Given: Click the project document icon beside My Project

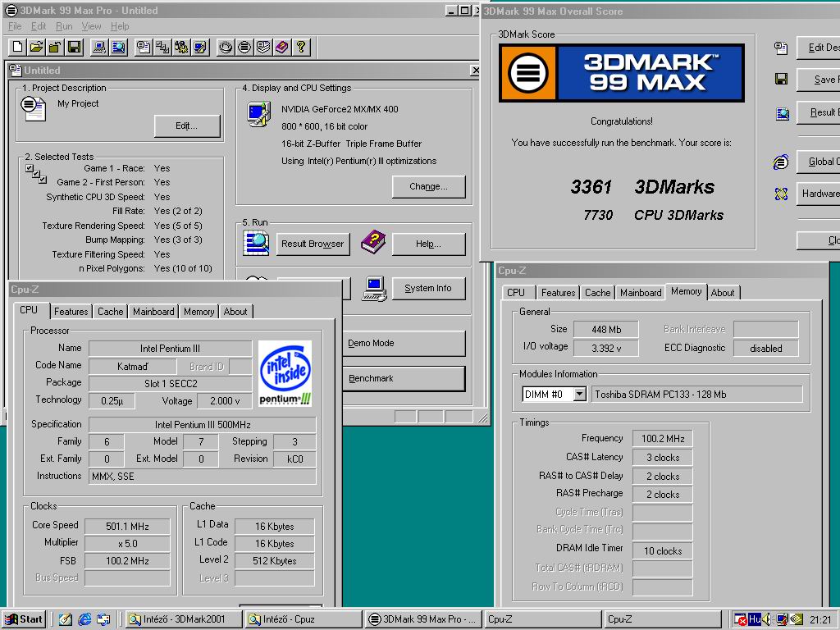Looking at the screenshot, I should (x=33, y=108).
